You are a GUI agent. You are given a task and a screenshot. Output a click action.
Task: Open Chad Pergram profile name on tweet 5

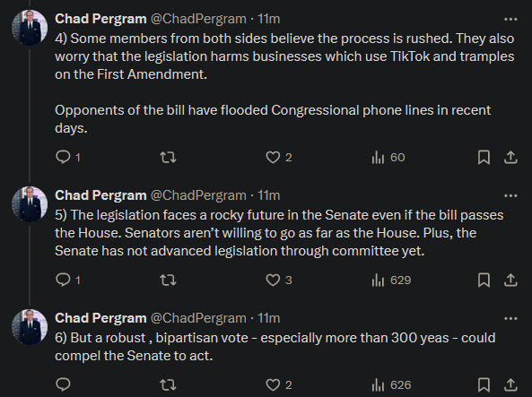coord(100,195)
